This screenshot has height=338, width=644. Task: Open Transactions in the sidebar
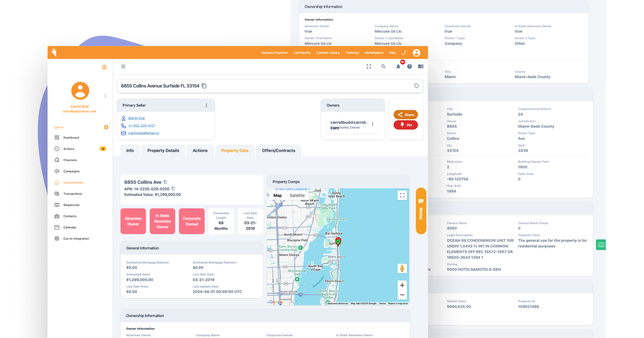coord(72,194)
